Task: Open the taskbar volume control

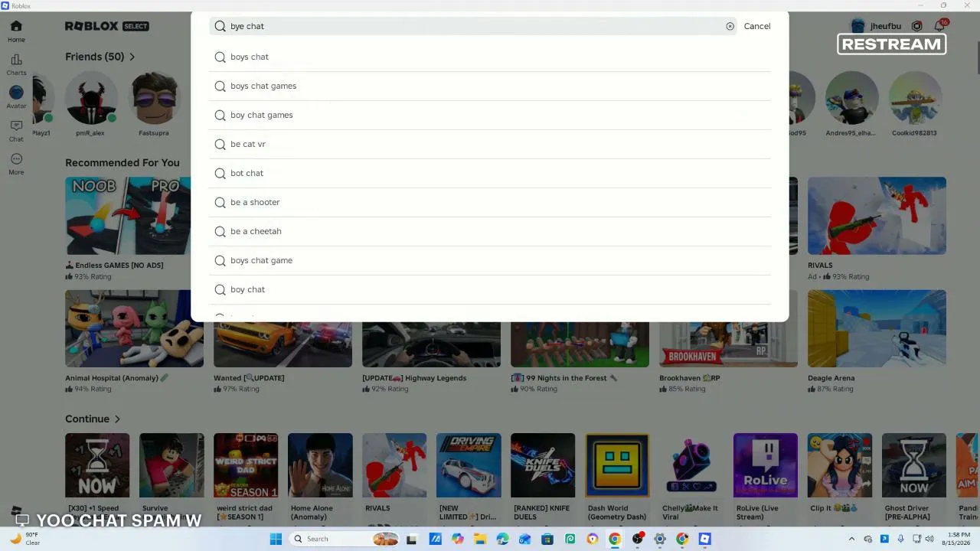Action: point(930,539)
